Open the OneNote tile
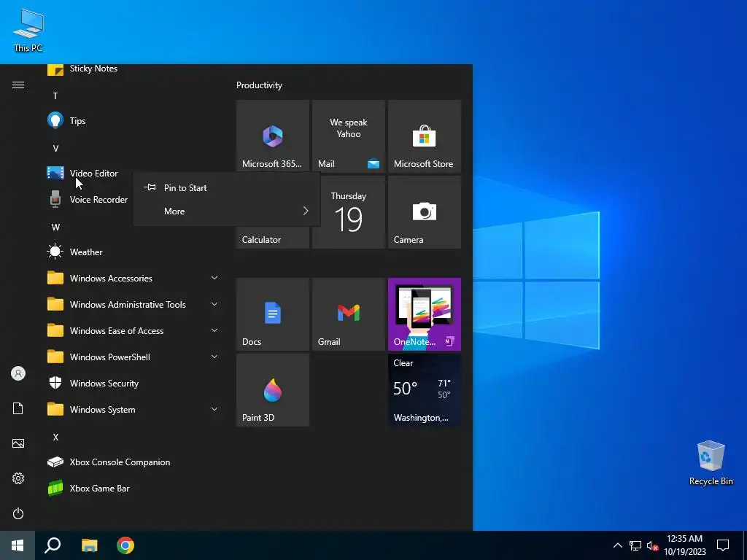The height and width of the screenshot is (560, 747). pos(425,314)
